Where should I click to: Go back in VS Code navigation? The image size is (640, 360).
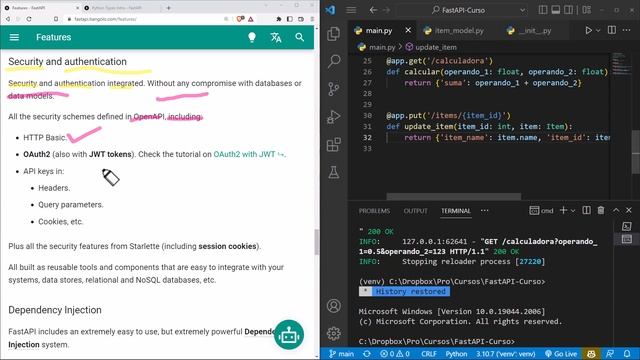[x=373, y=10]
